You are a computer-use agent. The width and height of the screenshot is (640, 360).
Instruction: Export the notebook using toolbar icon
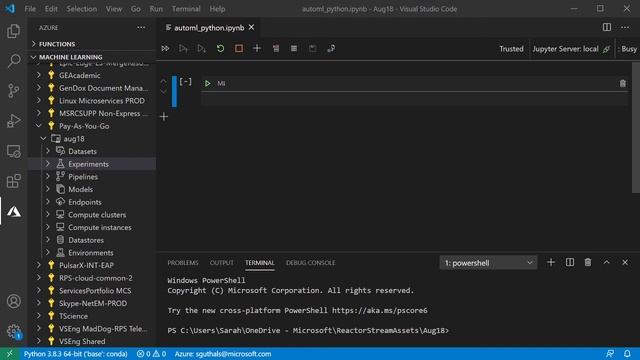331,49
